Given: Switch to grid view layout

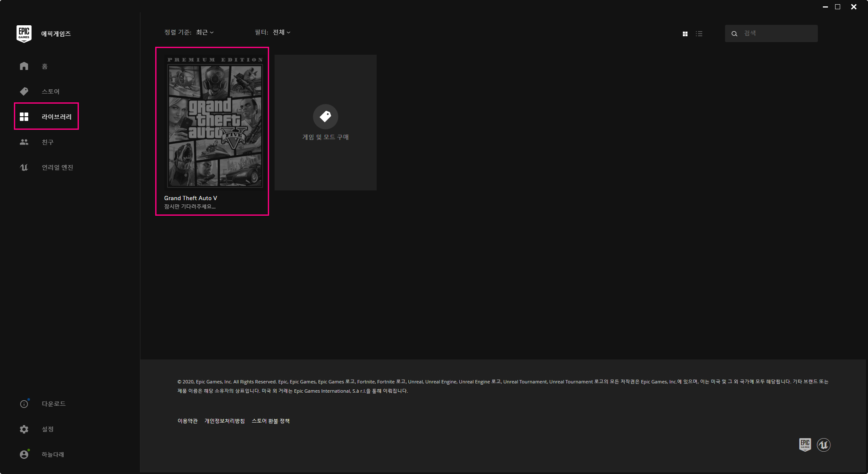Looking at the screenshot, I should pos(685,34).
